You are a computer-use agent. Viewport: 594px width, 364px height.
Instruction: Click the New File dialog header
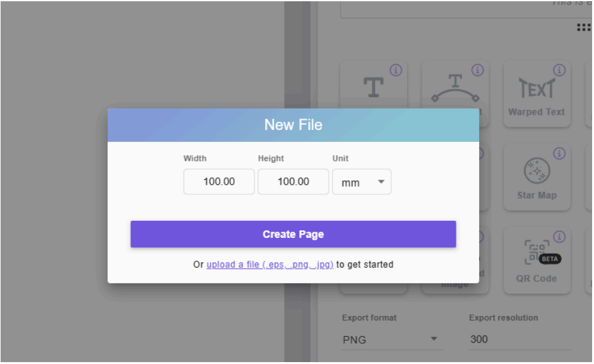(293, 125)
